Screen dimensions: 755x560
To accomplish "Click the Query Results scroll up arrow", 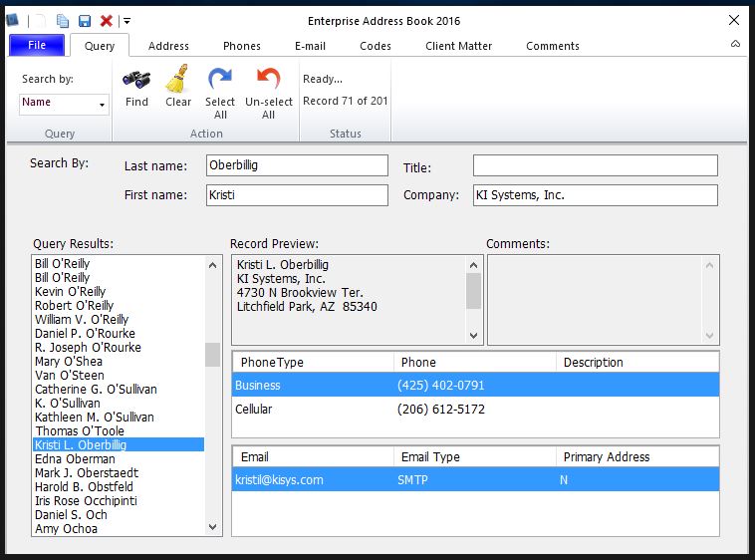I will [212, 265].
